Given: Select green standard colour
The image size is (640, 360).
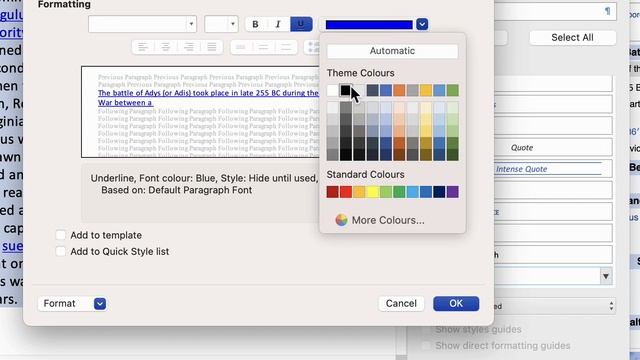Looking at the screenshot, I should coord(399,192).
